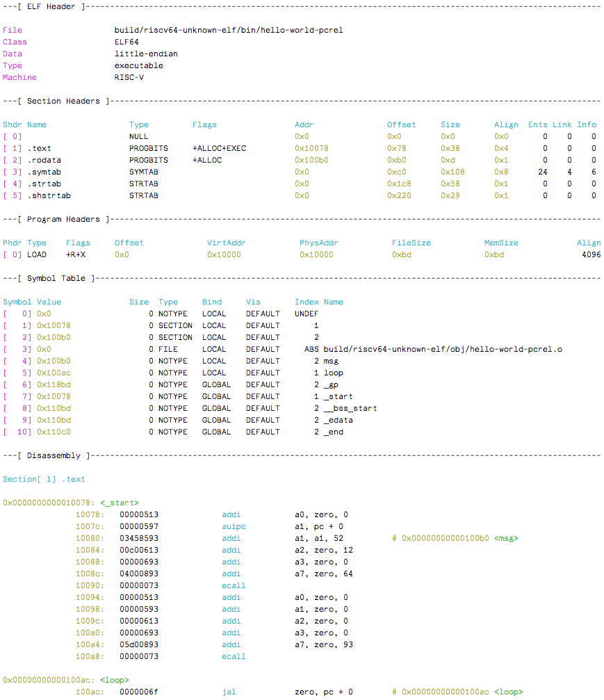Click the UNDEF index in symbol 0

pos(307,314)
